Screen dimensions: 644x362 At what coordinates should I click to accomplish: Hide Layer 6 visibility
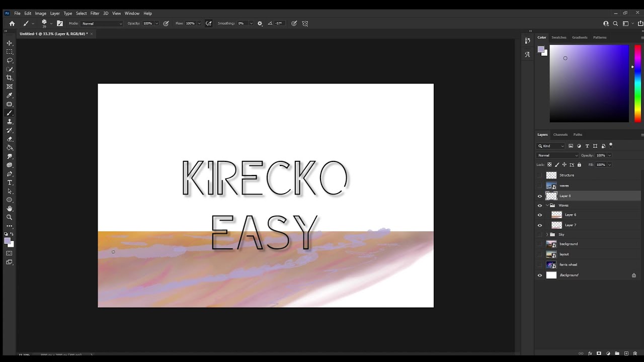[x=540, y=215]
